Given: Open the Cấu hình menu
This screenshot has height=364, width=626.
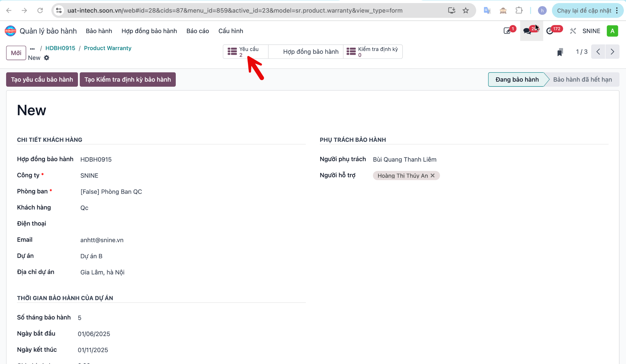Looking at the screenshot, I should pos(231,31).
